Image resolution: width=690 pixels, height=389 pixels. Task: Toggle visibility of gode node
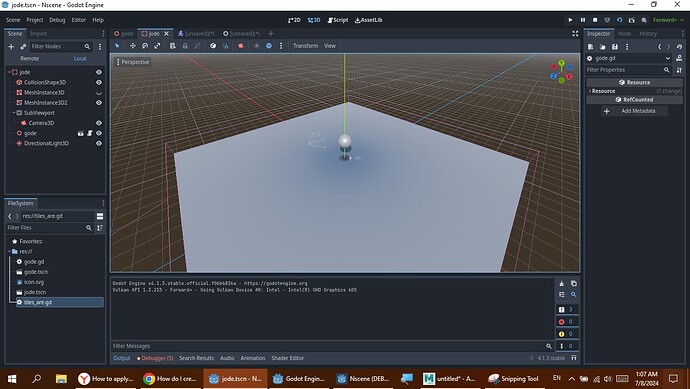99,133
